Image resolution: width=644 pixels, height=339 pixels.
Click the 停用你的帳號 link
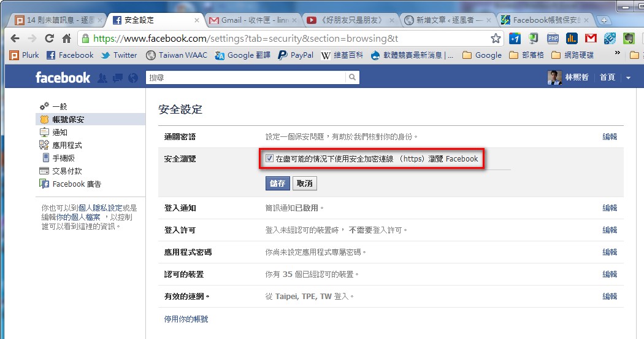pyautogui.click(x=186, y=319)
